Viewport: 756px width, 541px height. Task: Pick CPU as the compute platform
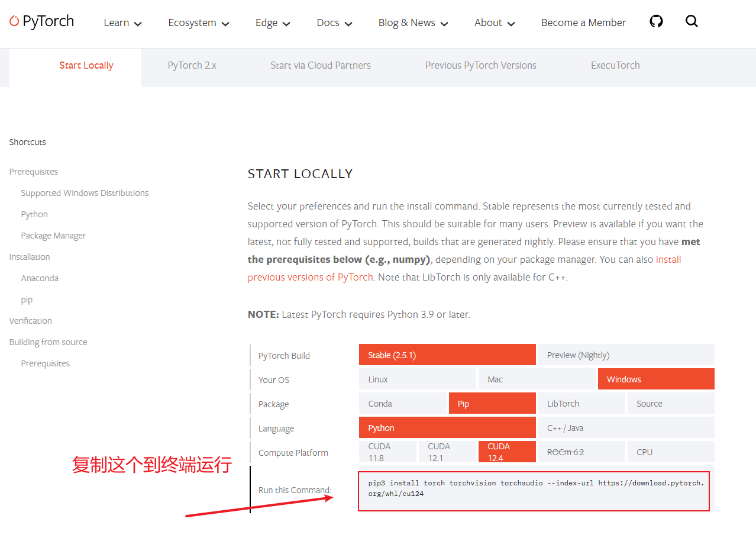coord(671,452)
